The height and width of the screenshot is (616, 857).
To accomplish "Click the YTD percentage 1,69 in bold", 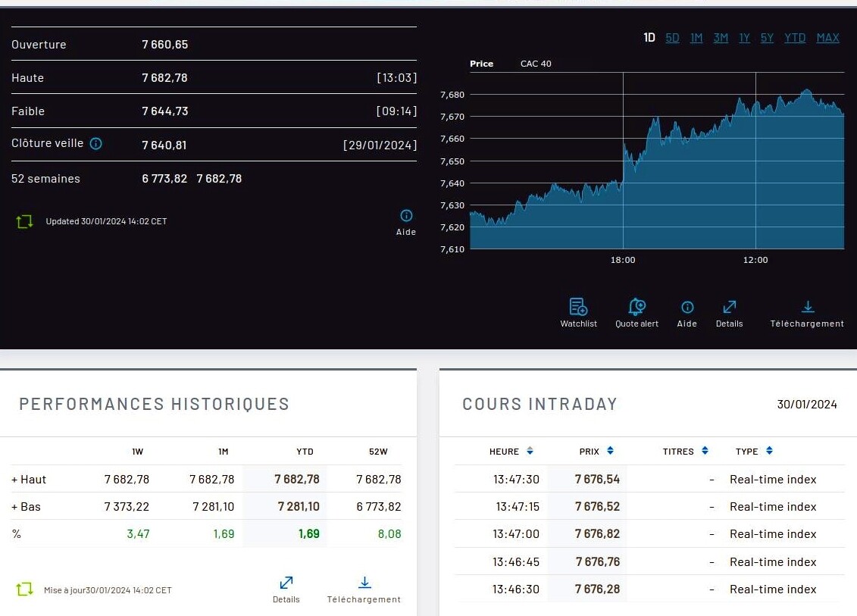I will 309,534.
